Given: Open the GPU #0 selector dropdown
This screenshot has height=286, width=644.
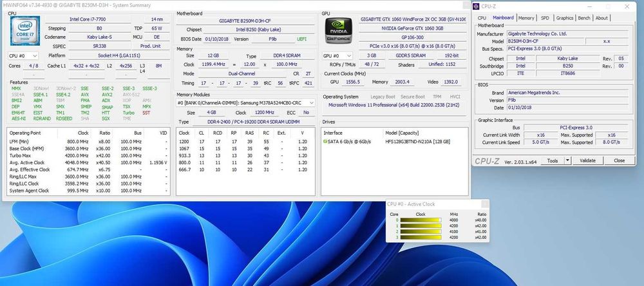Looking at the screenshot, I should coord(337,55).
